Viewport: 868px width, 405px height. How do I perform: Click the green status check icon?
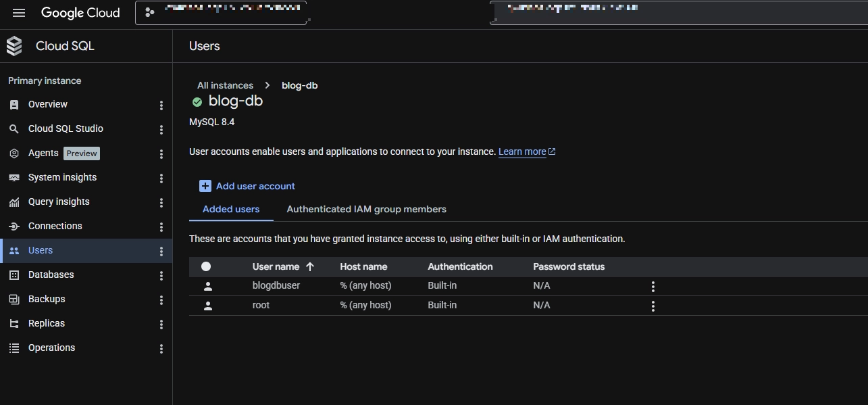point(197,102)
